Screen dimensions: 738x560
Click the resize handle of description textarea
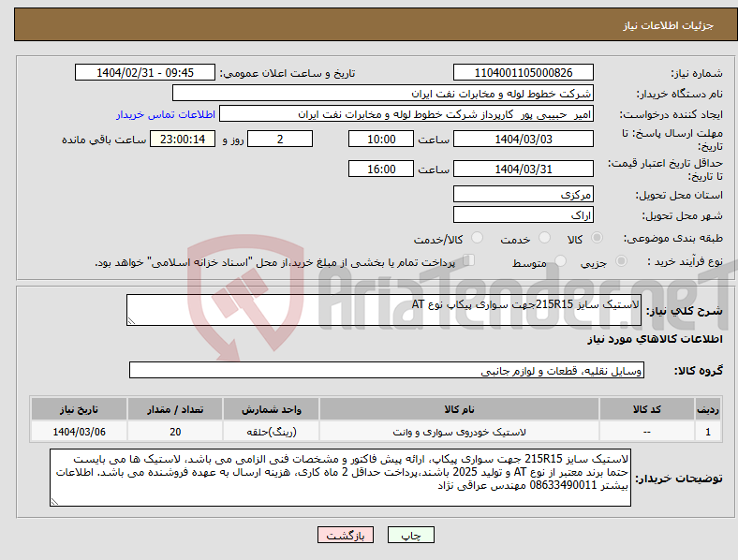pos(131,321)
